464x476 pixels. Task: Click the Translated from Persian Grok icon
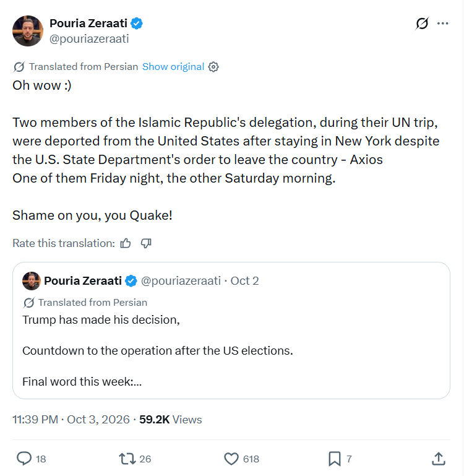pos(19,67)
